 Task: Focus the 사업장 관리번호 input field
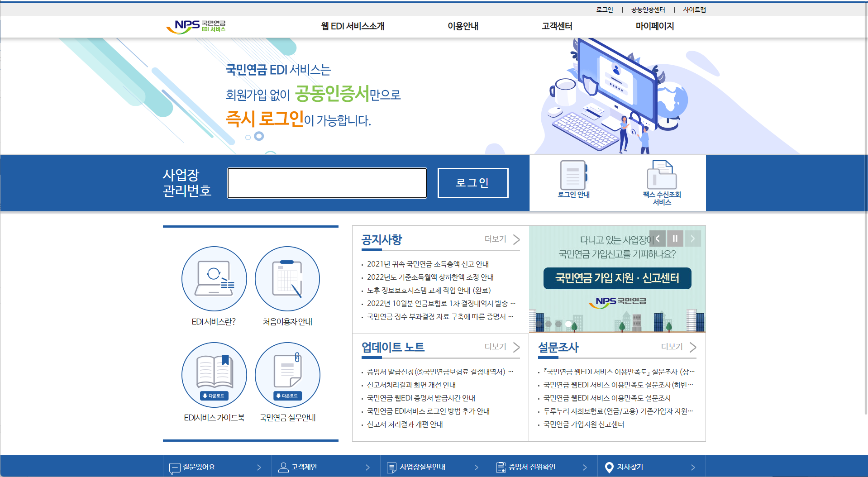(x=327, y=183)
